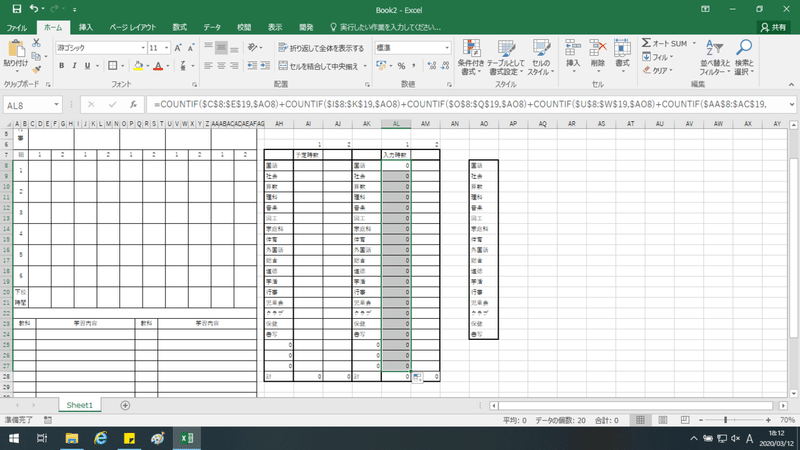This screenshot has height=450, width=800.
Task: Click the Copy icon
Action: pos(36,56)
